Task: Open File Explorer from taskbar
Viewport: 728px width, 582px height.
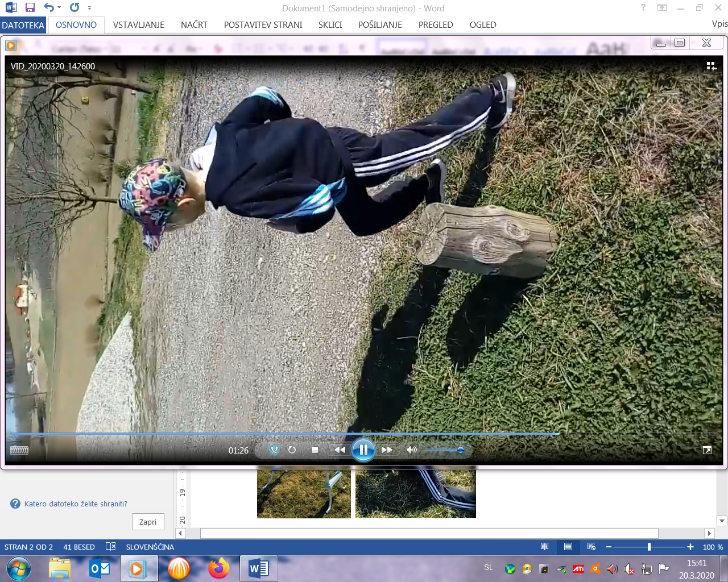Action: click(x=60, y=568)
